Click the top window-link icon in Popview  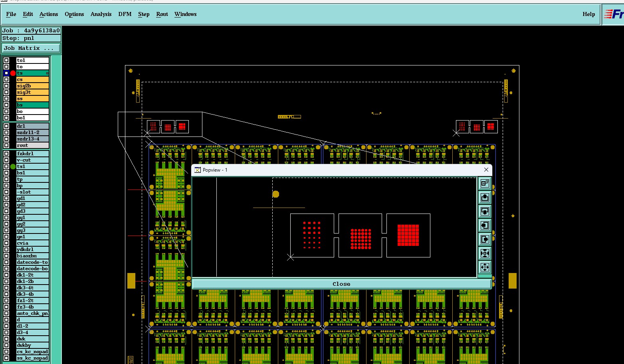point(485,183)
